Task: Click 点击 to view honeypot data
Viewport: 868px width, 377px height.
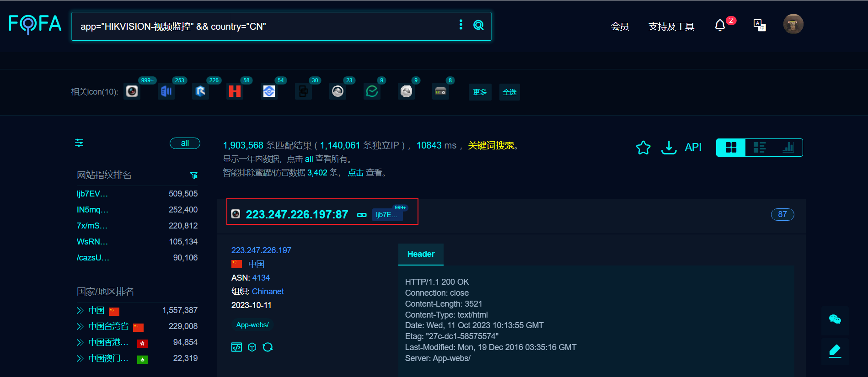Action: tap(356, 173)
